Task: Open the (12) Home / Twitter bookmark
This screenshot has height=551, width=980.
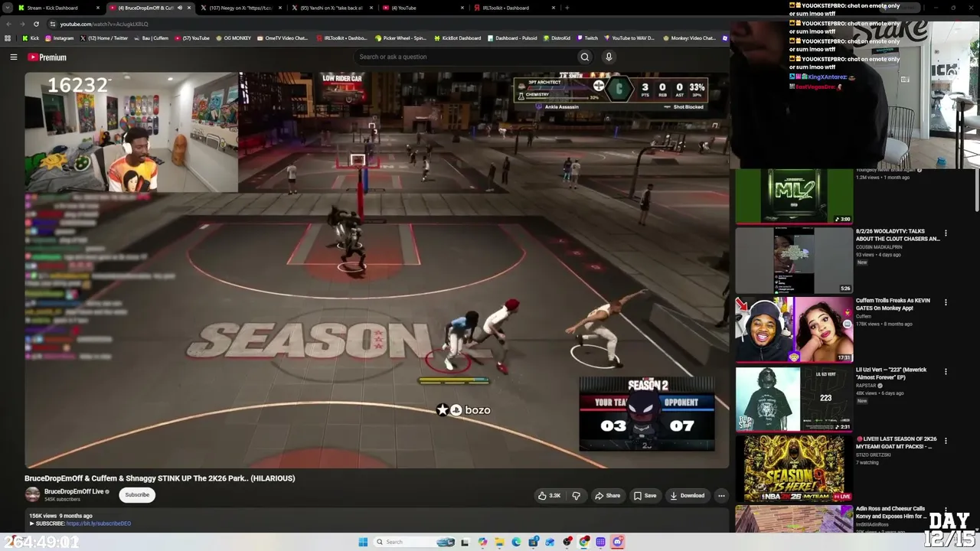Action: [104, 38]
